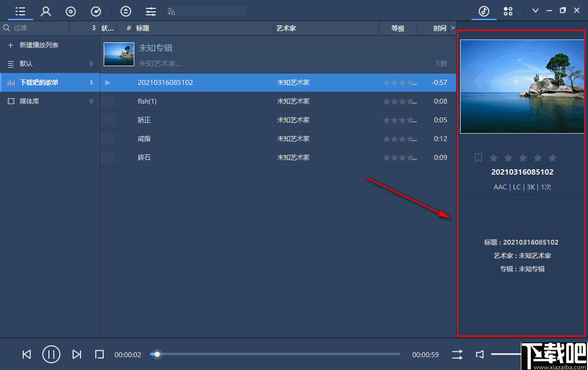Click the 未知专辑 album thumbnail in list
Viewport: 588px width, 370px height.
(x=119, y=54)
